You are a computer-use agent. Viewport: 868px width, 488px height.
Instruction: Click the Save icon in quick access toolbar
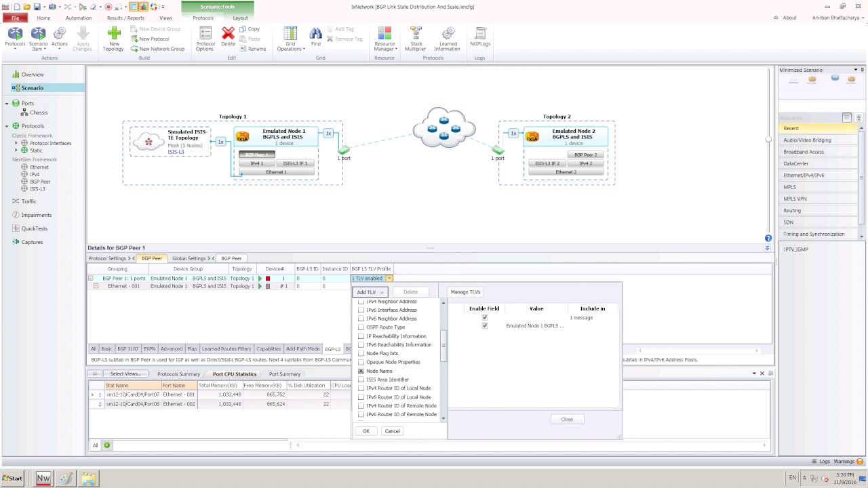click(37, 7)
